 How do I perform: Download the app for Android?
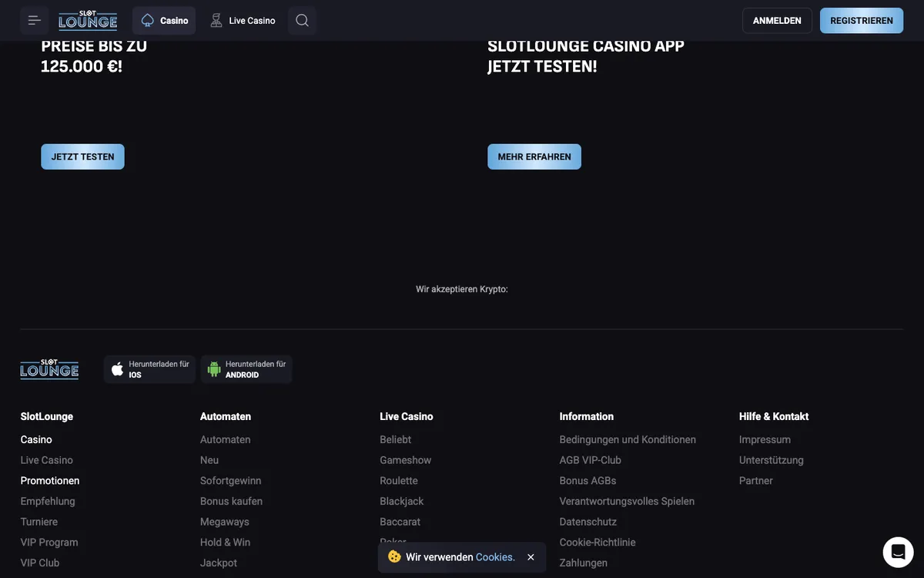click(246, 369)
